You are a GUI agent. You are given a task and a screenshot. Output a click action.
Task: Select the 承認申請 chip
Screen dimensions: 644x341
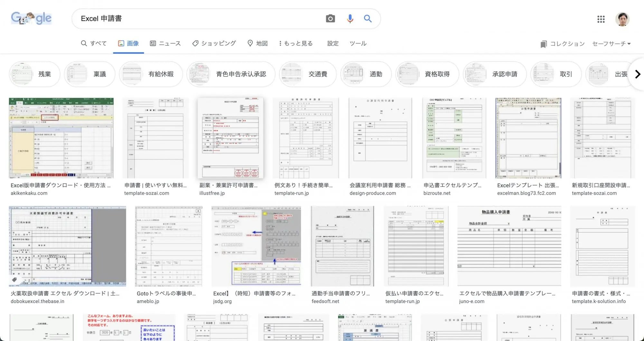click(x=495, y=74)
